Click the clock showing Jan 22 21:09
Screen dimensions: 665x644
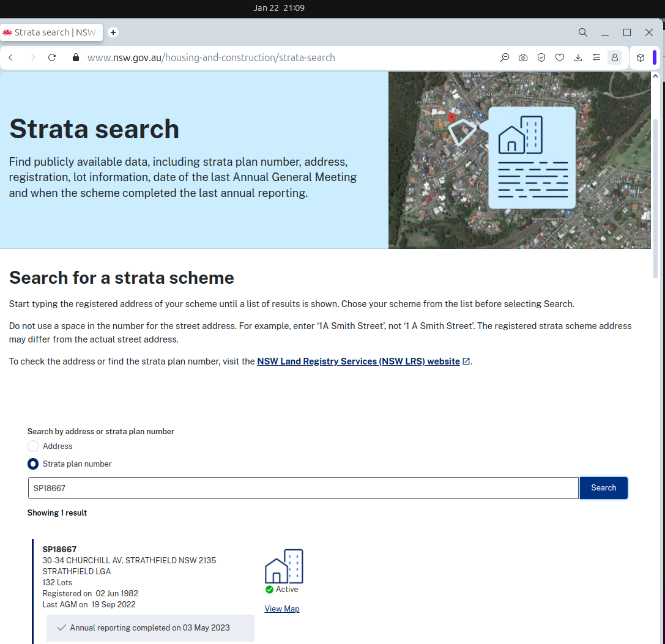(x=278, y=8)
